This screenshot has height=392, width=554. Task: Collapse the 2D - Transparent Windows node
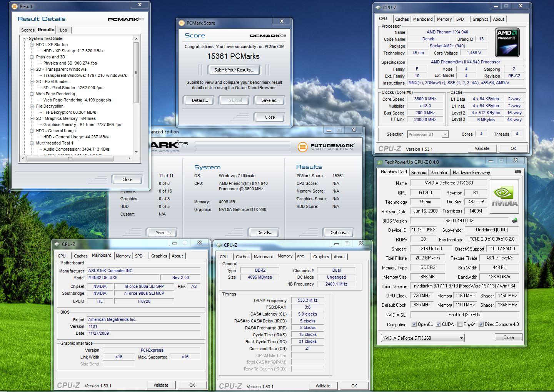point(32,69)
